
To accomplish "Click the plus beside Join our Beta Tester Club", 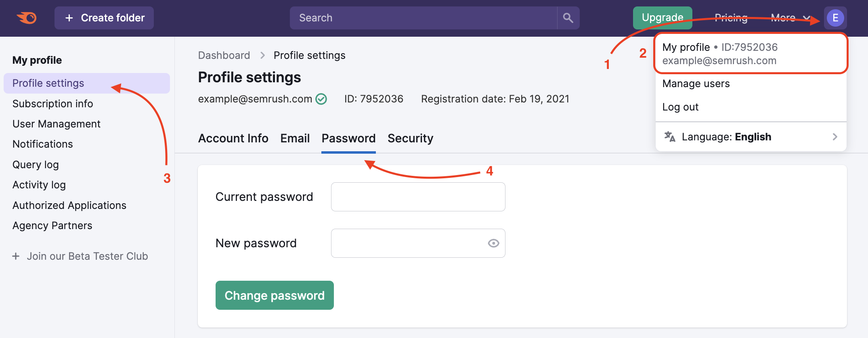I will [16, 256].
